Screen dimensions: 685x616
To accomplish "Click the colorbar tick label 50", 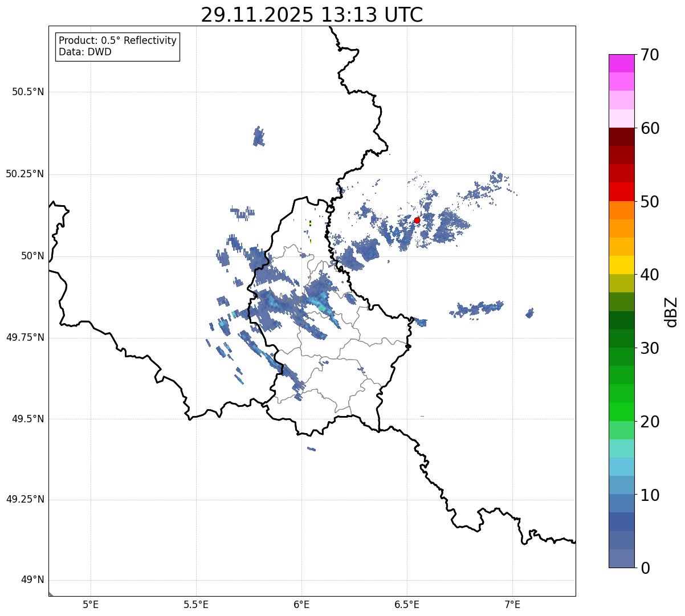I will pos(650,202).
